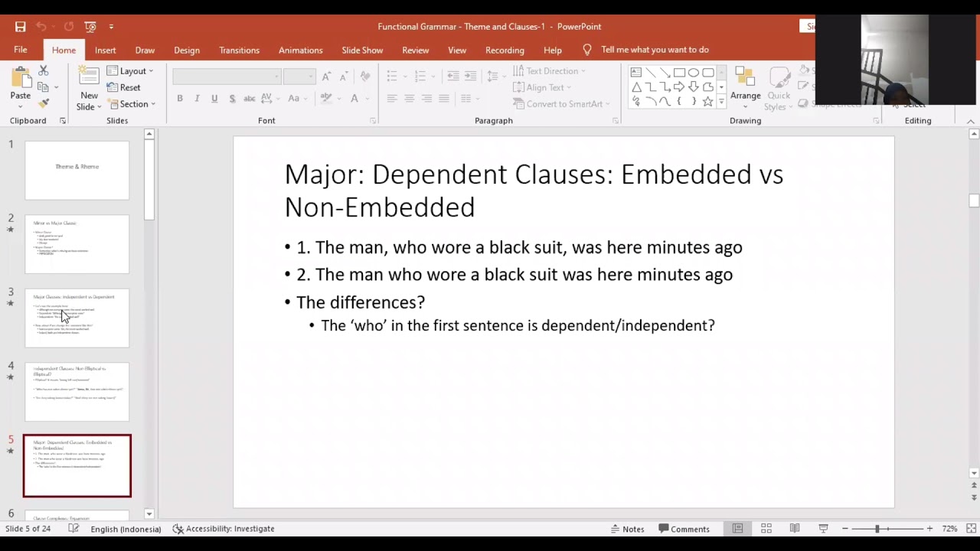Click the Clear All Formatting icon
Image resolution: width=980 pixels, height=551 pixels.
pyautogui.click(x=365, y=77)
